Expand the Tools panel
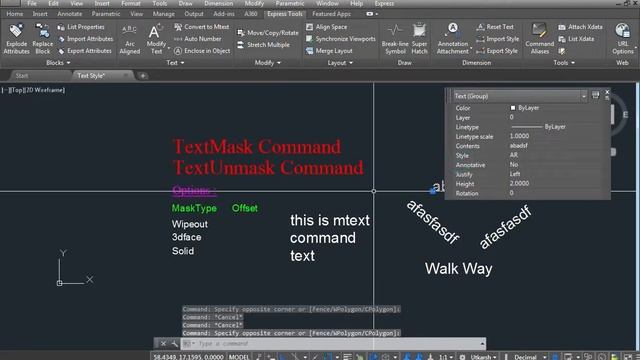 click(564, 63)
